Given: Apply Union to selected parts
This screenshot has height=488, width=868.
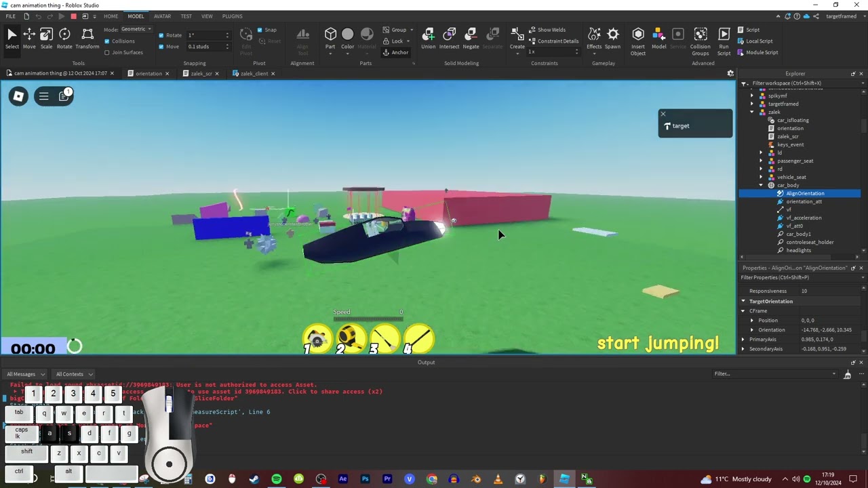Looking at the screenshot, I should point(429,38).
